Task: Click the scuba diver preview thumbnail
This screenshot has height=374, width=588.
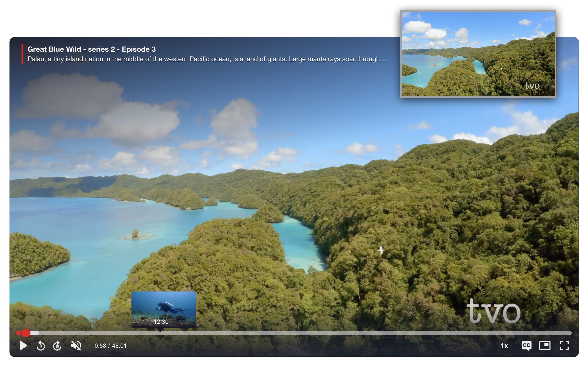Action: tap(164, 306)
